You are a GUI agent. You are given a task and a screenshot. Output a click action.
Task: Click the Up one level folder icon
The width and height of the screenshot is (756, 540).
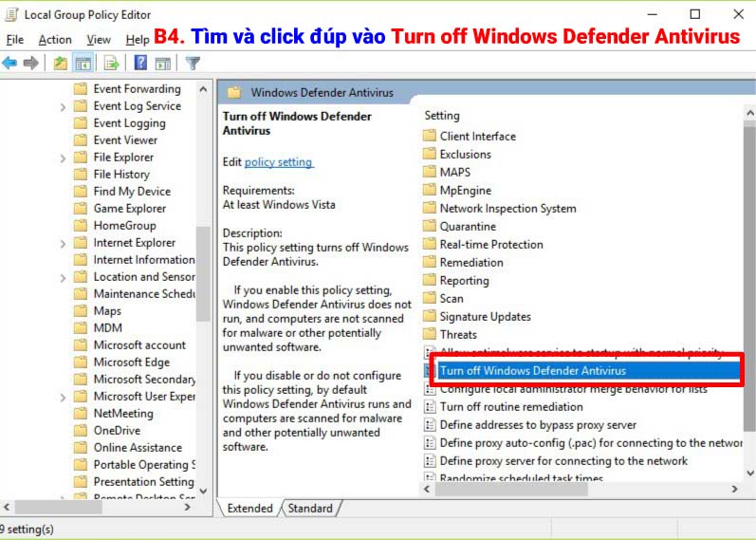[61, 63]
